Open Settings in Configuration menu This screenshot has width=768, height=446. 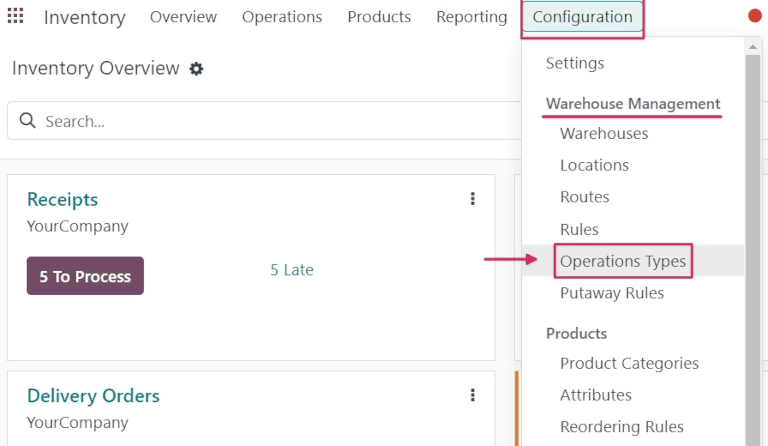575,63
